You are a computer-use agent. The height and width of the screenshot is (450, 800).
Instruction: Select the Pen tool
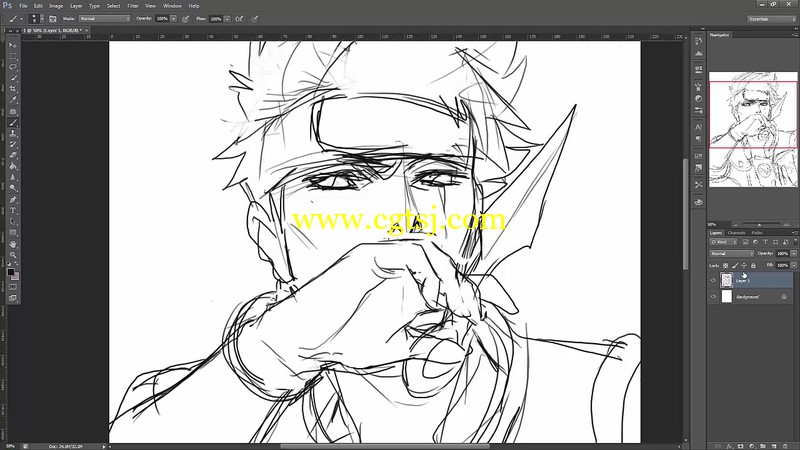[13, 199]
